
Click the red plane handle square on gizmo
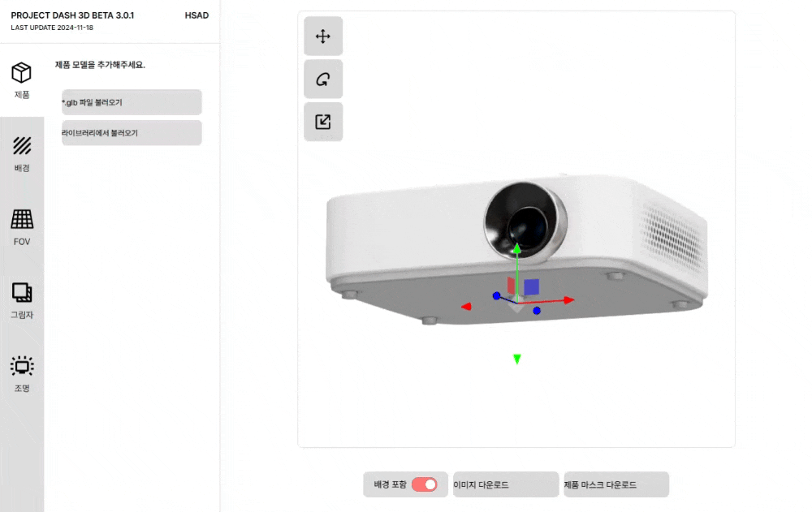[x=511, y=286]
